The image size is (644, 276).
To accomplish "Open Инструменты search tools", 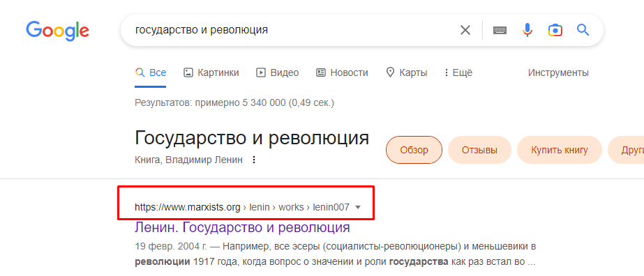I will click(x=558, y=73).
